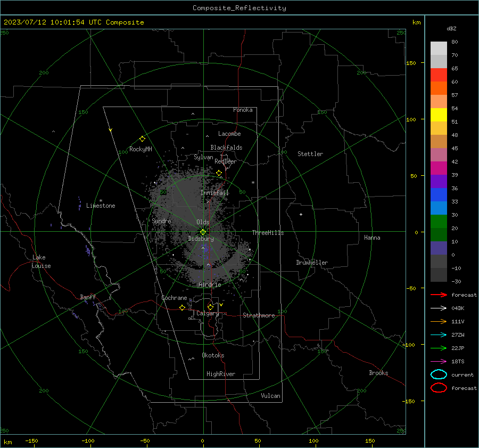Screen dimensions: 479x448
Task: Click the Sundre town label
Action: 162,221
